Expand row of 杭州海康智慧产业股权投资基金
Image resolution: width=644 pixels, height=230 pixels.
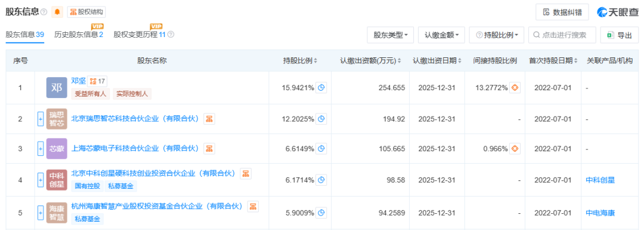(41, 213)
